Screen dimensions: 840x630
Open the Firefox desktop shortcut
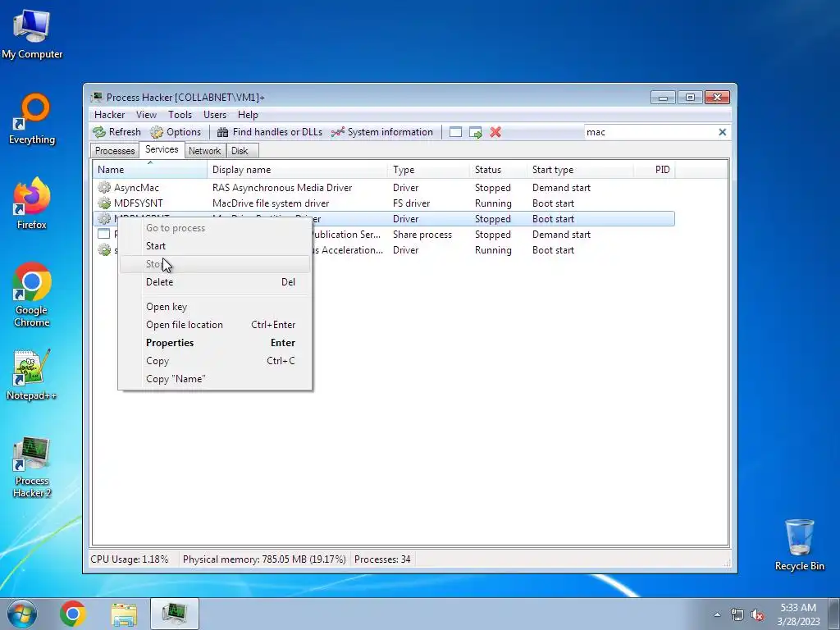pyautogui.click(x=32, y=203)
